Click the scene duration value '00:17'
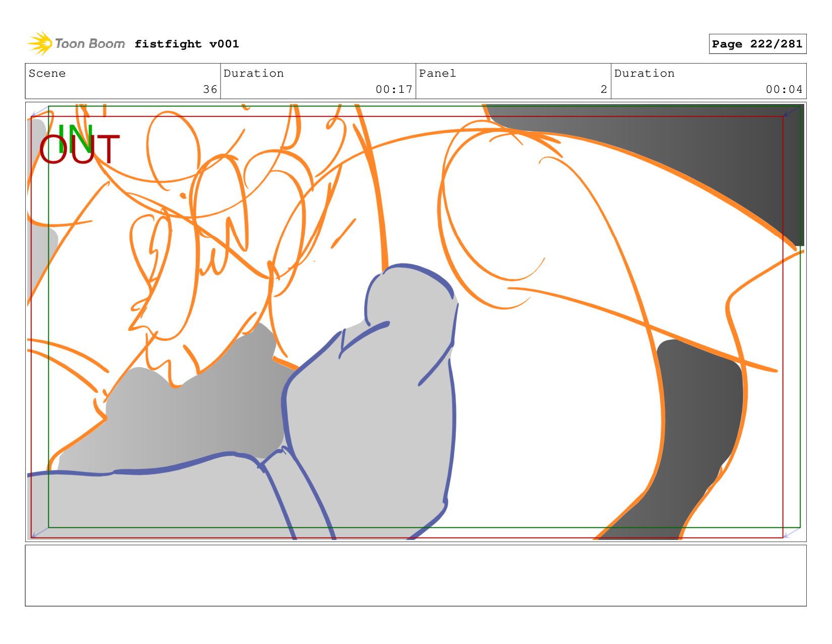Screen dimensions: 832x644 coord(394,89)
